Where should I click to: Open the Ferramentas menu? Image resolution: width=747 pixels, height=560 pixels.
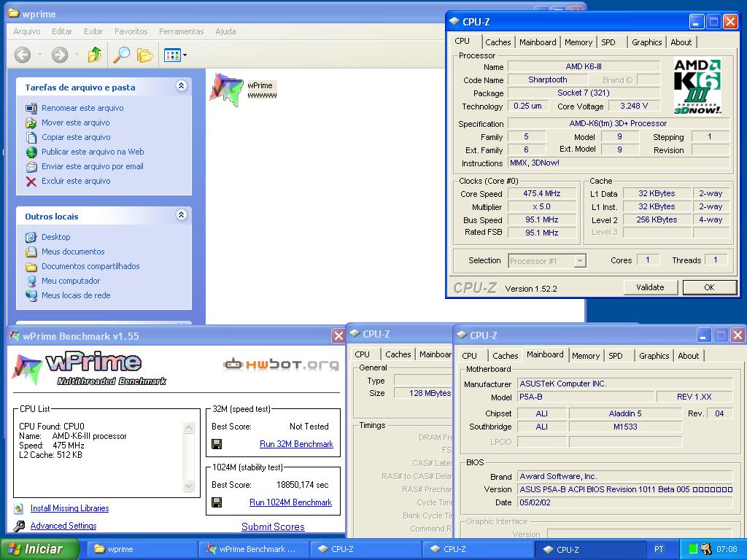181,31
